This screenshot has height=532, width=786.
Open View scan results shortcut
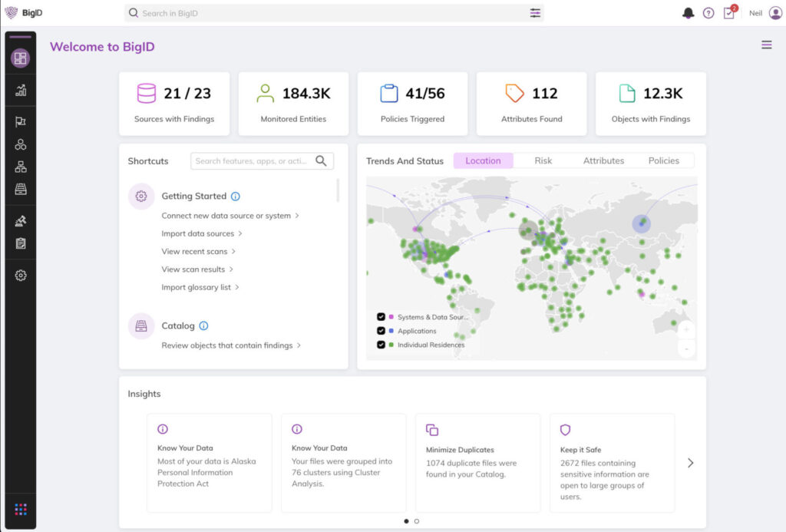click(x=197, y=269)
